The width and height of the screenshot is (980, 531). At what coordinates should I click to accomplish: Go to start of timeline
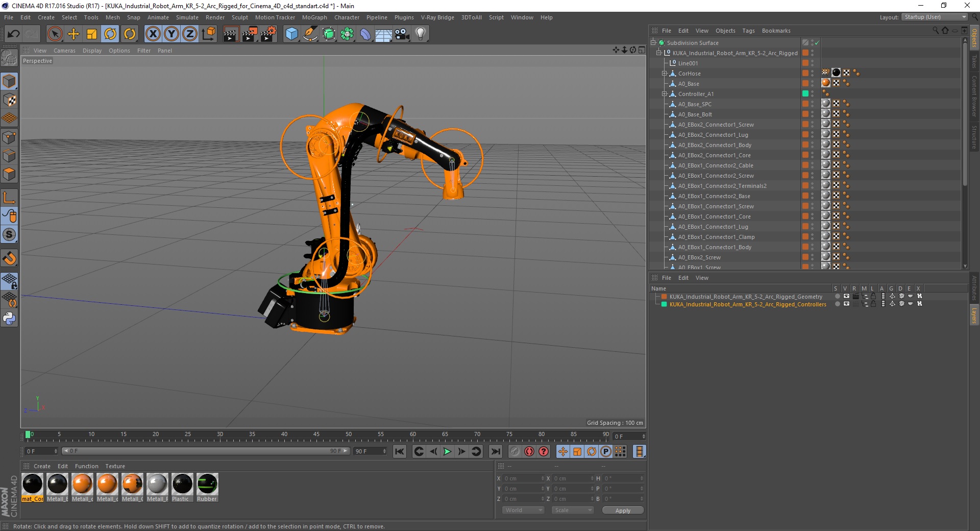(x=400, y=451)
